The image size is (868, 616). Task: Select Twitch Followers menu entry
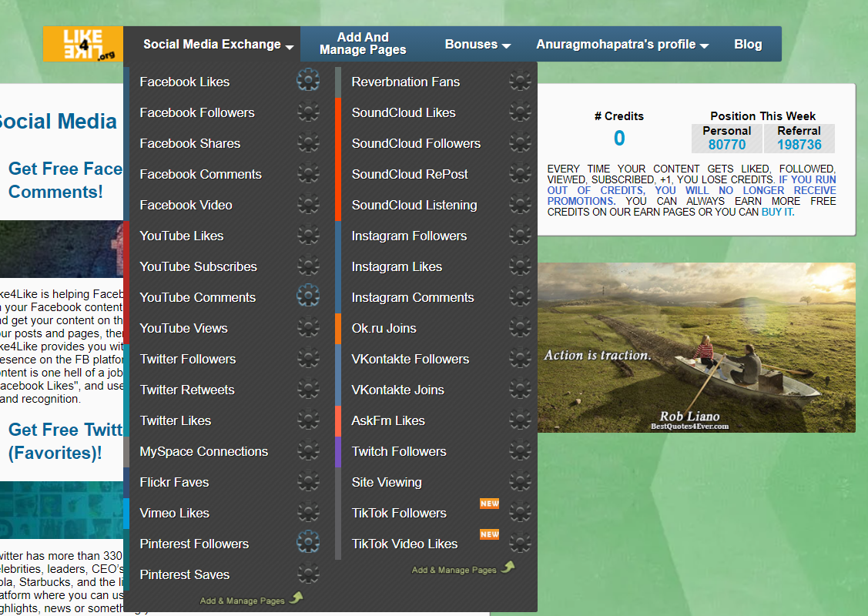tap(399, 452)
